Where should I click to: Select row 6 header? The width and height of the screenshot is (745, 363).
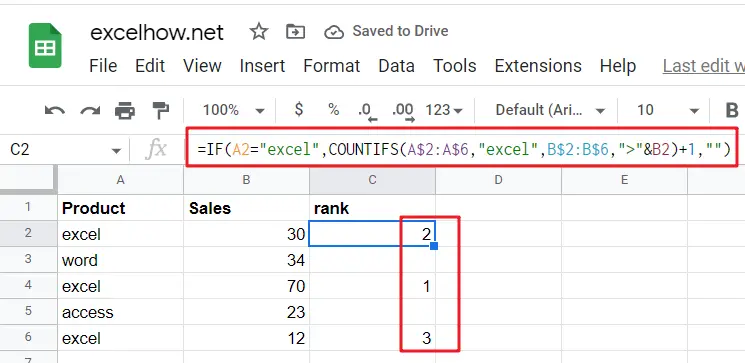pos(28,338)
